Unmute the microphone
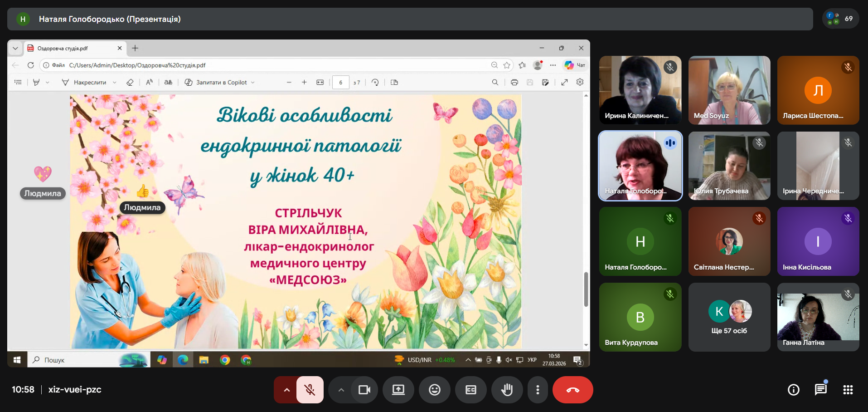The image size is (868, 412). [x=310, y=390]
